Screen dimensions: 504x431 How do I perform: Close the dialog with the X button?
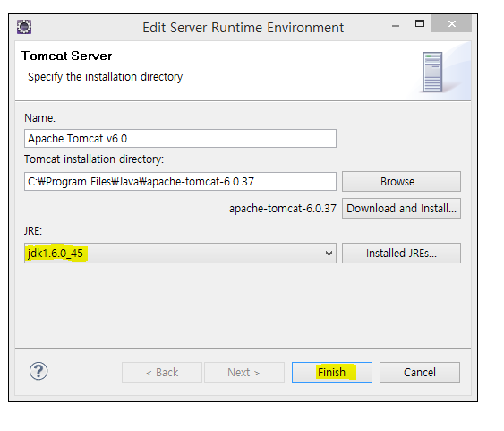[451, 23]
